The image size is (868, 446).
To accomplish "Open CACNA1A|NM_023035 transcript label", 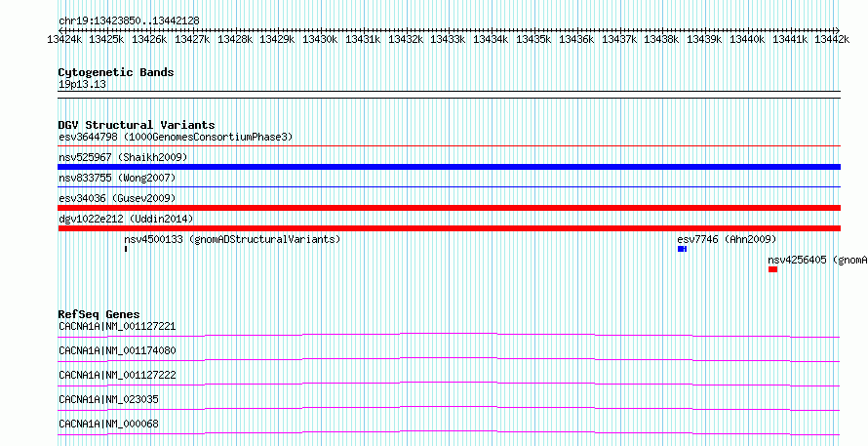I will [108, 399].
